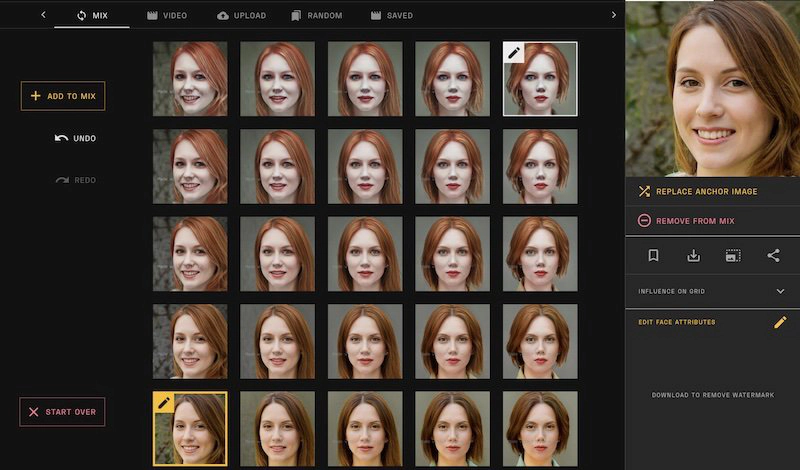
Task: Click the minus circle icon for Remove From Mix
Action: point(644,221)
